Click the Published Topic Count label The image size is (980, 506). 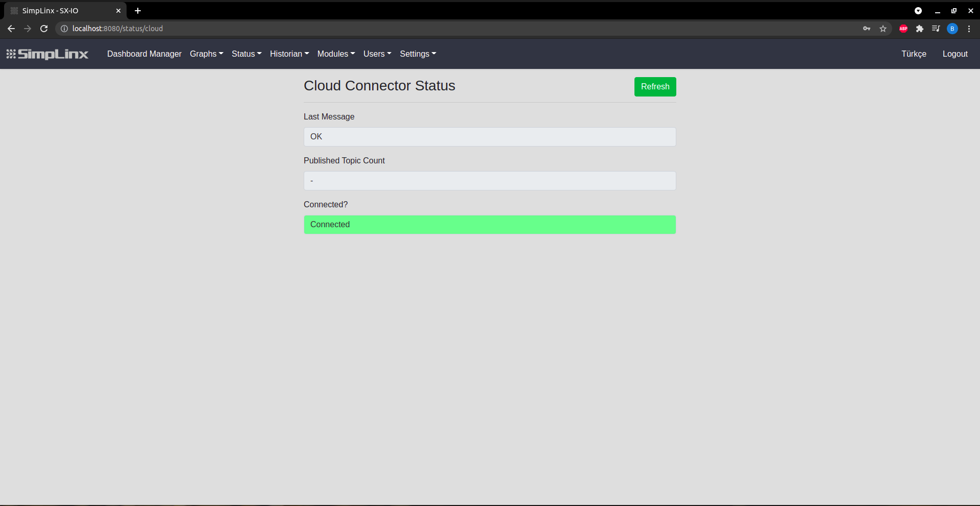(x=344, y=161)
